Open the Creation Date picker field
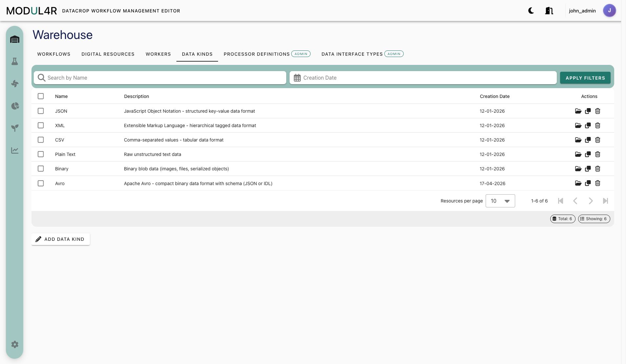The height and width of the screenshot is (364, 626). tap(423, 78)
